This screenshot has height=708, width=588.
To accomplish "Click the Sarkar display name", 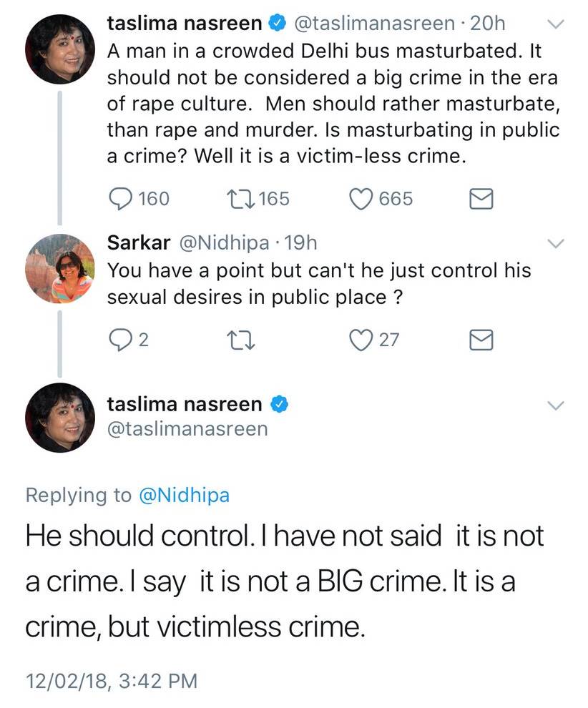I will tap(138, 243).
